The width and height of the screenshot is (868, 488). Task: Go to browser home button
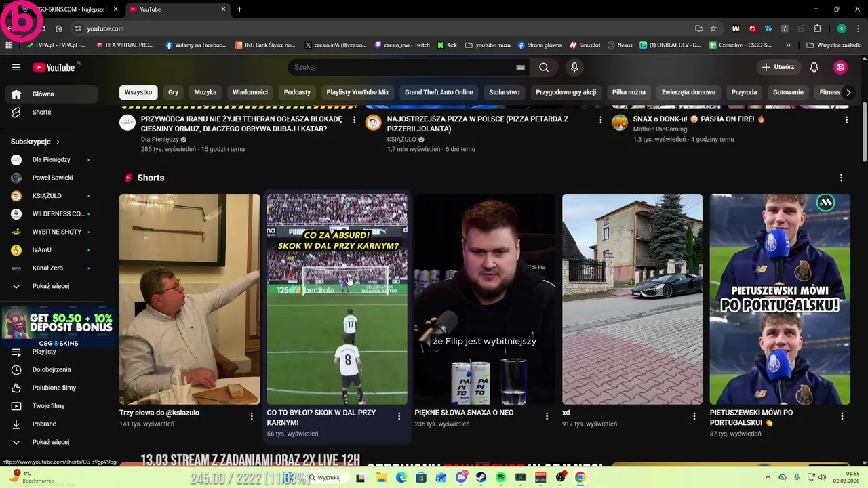coord(59,28)
